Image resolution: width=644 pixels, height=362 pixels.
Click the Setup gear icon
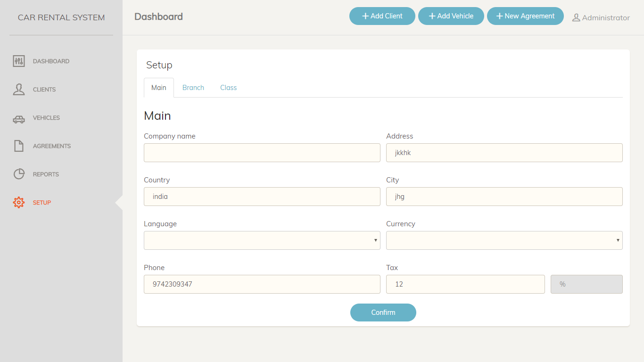19,203
